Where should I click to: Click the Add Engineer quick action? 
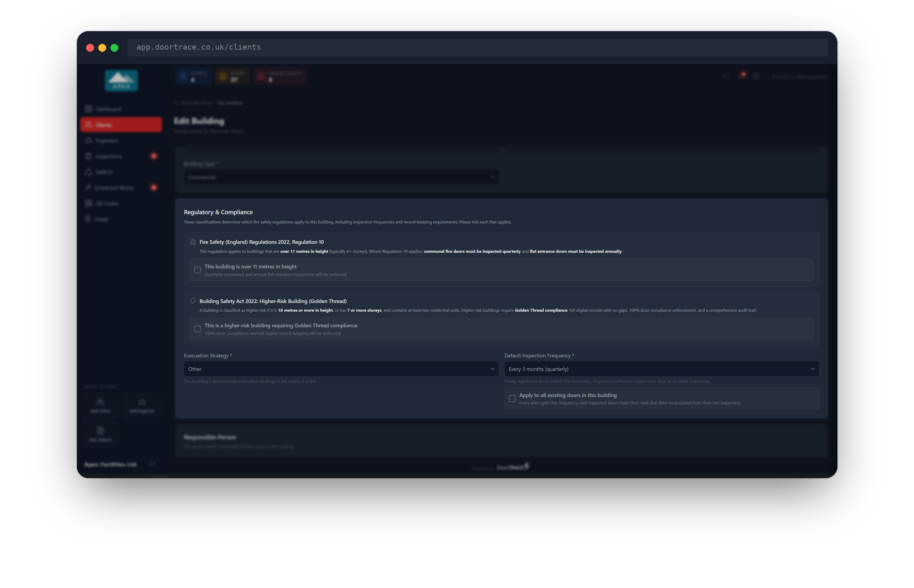(142, 405)
